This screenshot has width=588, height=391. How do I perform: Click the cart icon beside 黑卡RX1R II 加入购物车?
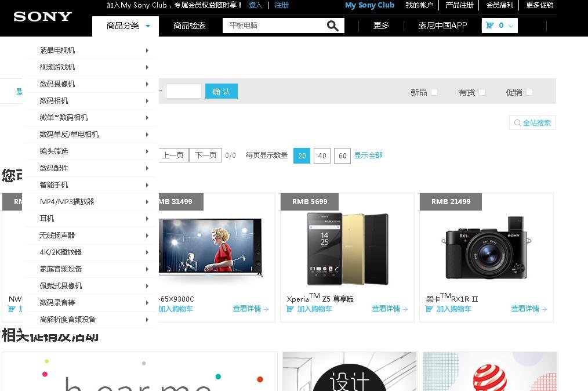coord(429,309)
